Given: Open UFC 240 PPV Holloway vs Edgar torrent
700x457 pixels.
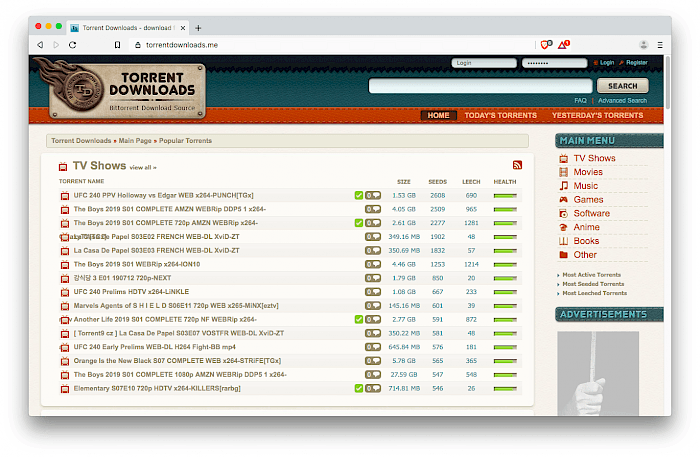Looking at the screenshot, I should [x=163, y=195].
